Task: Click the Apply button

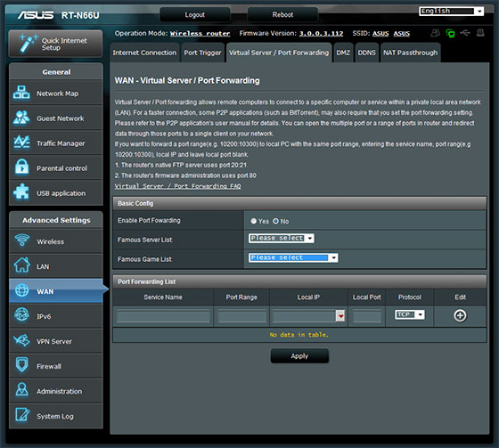Action: point(299,355)
